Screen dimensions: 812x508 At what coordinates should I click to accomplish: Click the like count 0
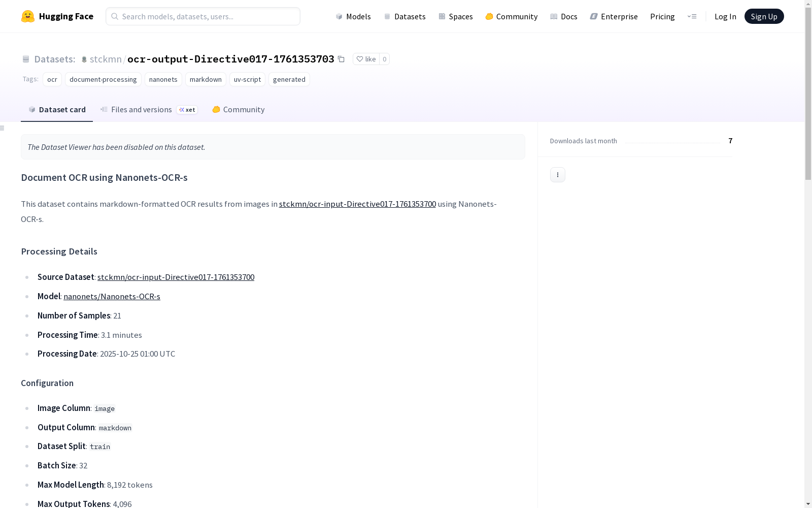(x=385, y=59)
